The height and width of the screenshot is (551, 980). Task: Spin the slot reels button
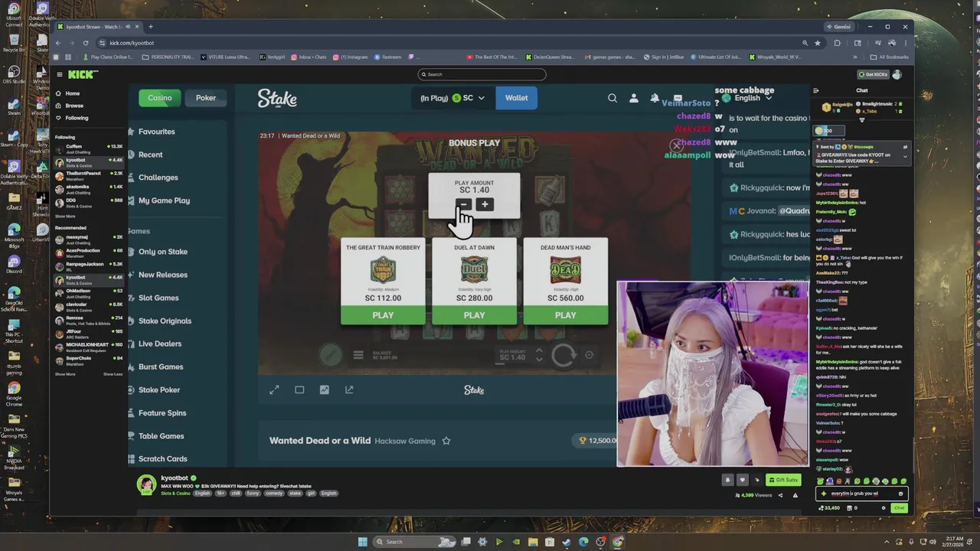[563, 355]
